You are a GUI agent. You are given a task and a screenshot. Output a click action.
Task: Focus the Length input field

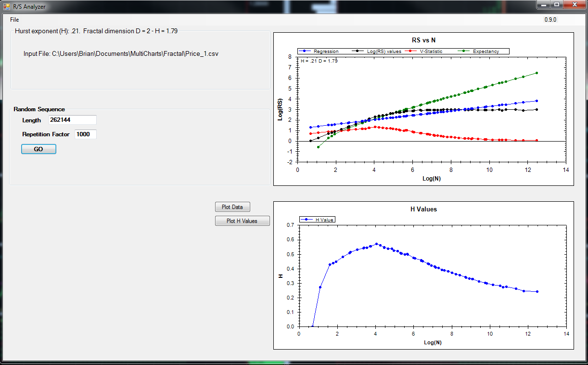(x=72, y=120)
